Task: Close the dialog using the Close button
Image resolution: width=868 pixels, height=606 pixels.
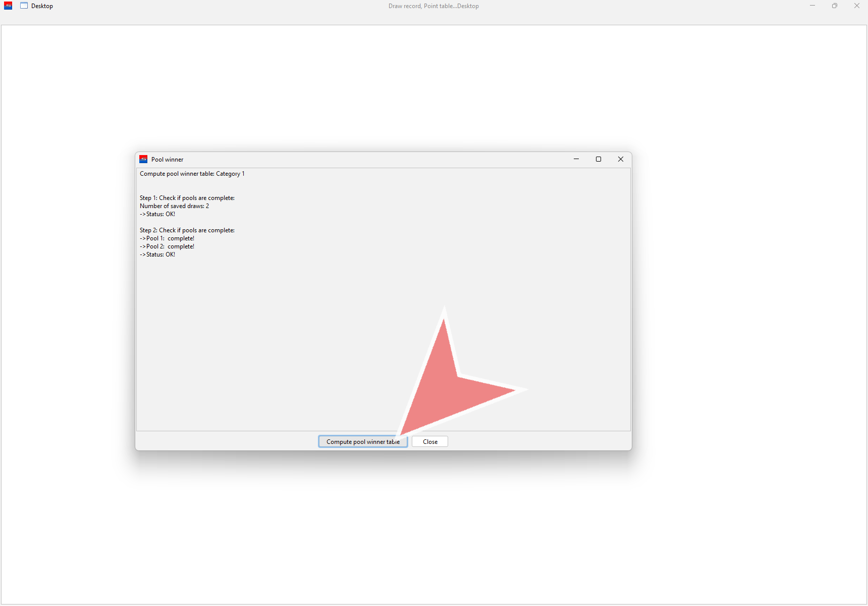Action: (430, 441)
